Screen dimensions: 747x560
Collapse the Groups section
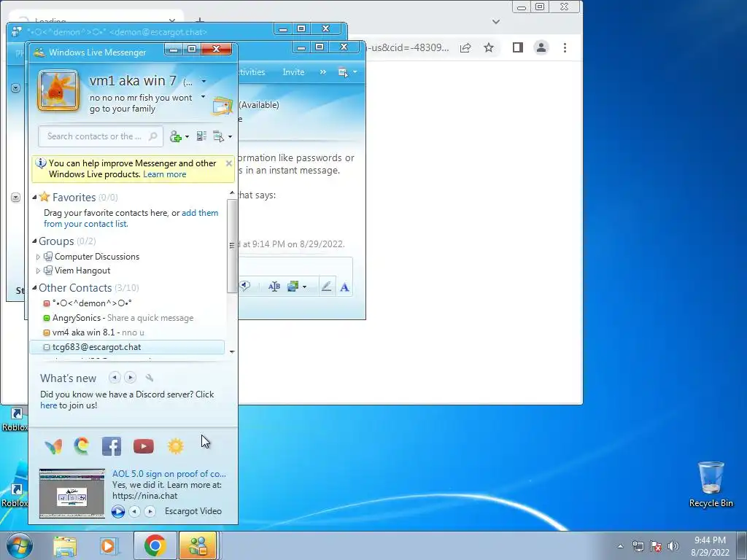[34, 241]
